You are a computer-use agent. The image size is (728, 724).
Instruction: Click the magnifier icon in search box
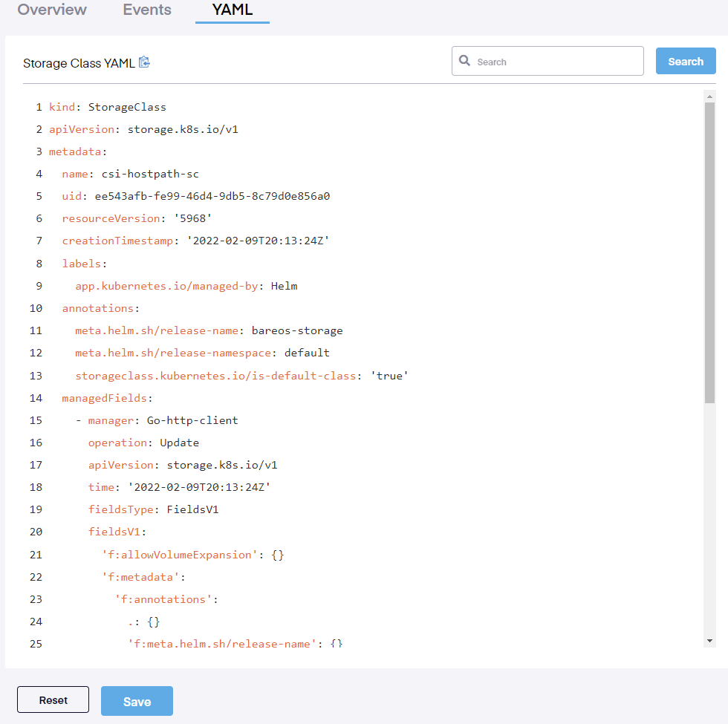pyautogui.click(x=465, y=61)
